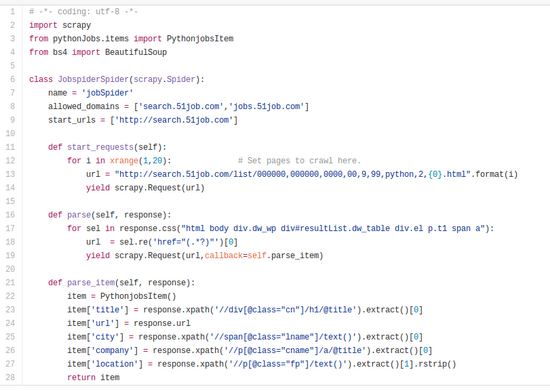
Task: Click line number 28 in the gutter
Action: coord(11,377)
